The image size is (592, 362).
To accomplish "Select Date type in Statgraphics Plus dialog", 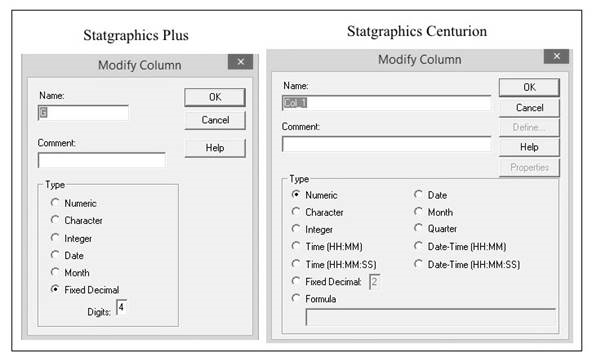I will pyautogui.click(x=55, y=255).
